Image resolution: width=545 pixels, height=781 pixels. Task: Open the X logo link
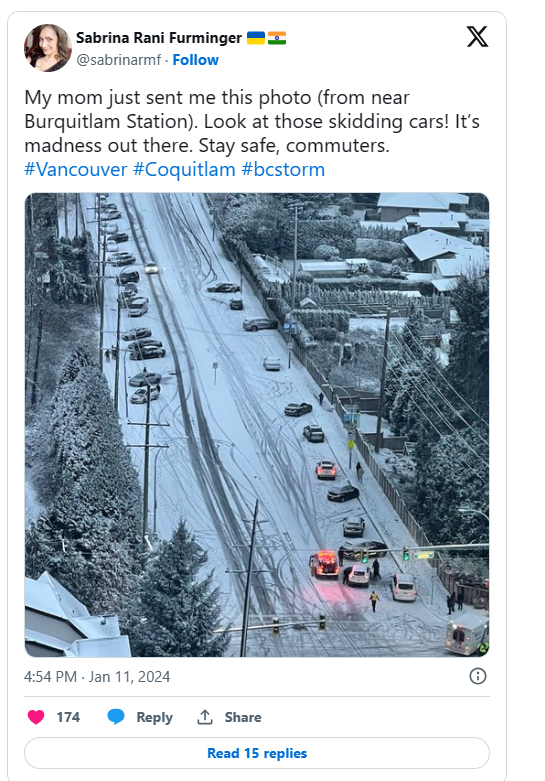[x=477, y=37]
